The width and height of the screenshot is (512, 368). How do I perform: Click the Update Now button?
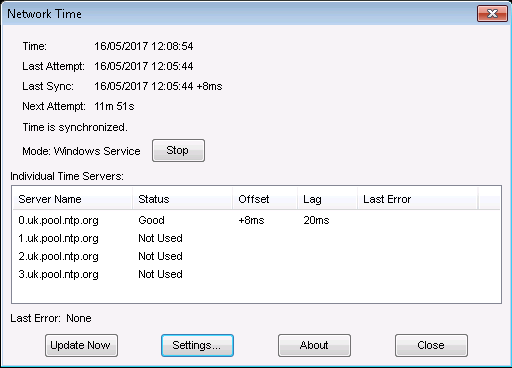click(x=81, y=345)
